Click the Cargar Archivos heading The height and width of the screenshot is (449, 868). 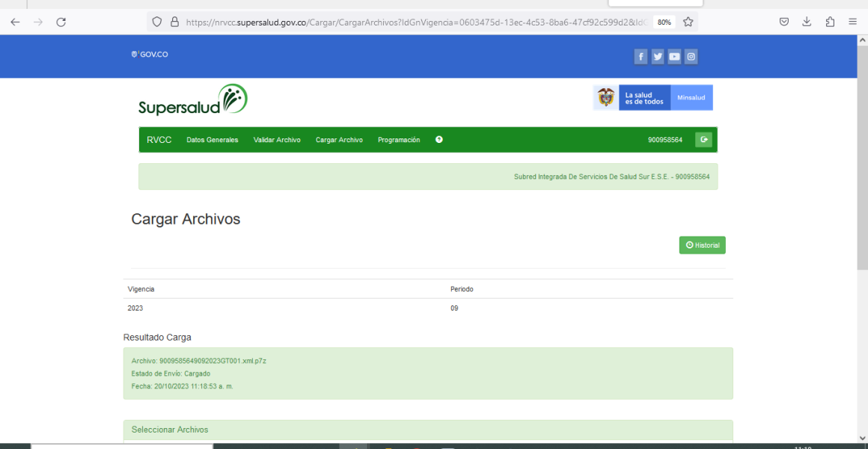click(186, 219)
